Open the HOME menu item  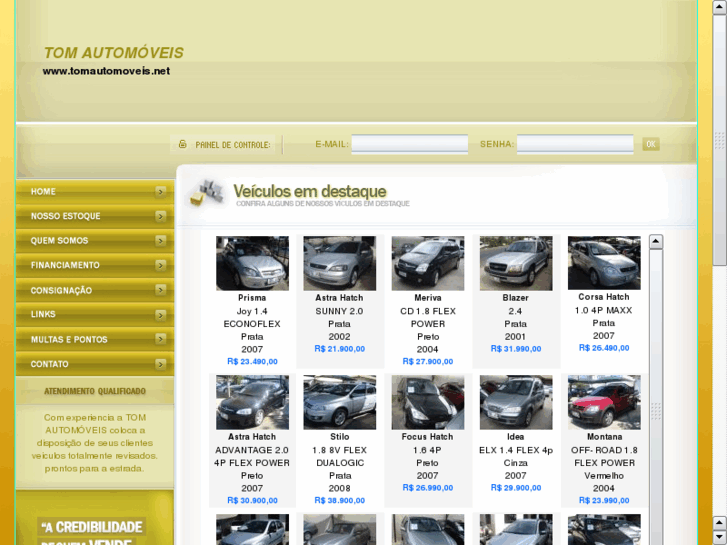pyautogui.click(x=95, y=192)
